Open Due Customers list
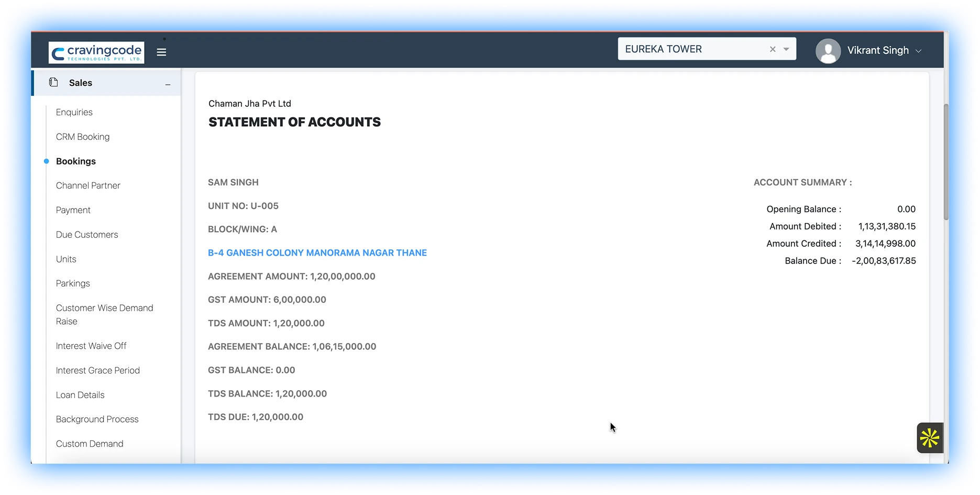The width and height of the screenshot is (980, 495). 87,235
